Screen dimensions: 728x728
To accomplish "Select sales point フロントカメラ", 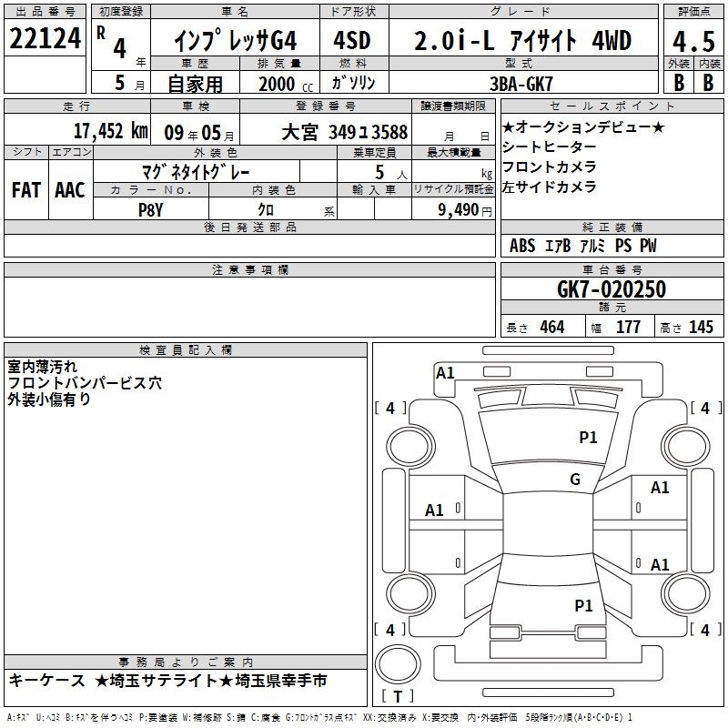I will (x=549, y=167).
